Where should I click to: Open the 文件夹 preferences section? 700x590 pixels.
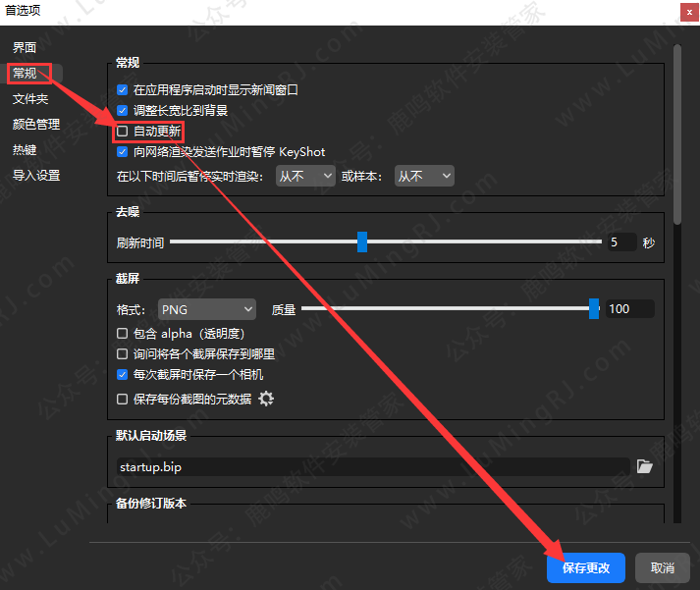pos(30,99)
